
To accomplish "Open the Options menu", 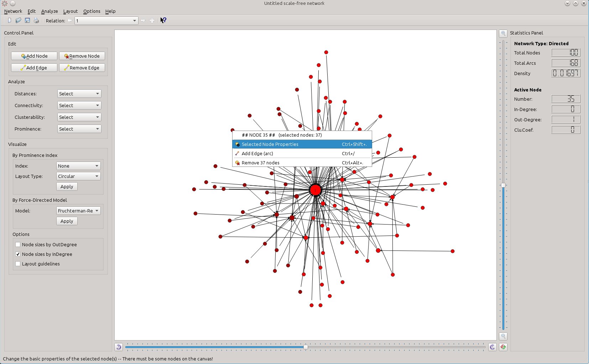I will 92,11.
